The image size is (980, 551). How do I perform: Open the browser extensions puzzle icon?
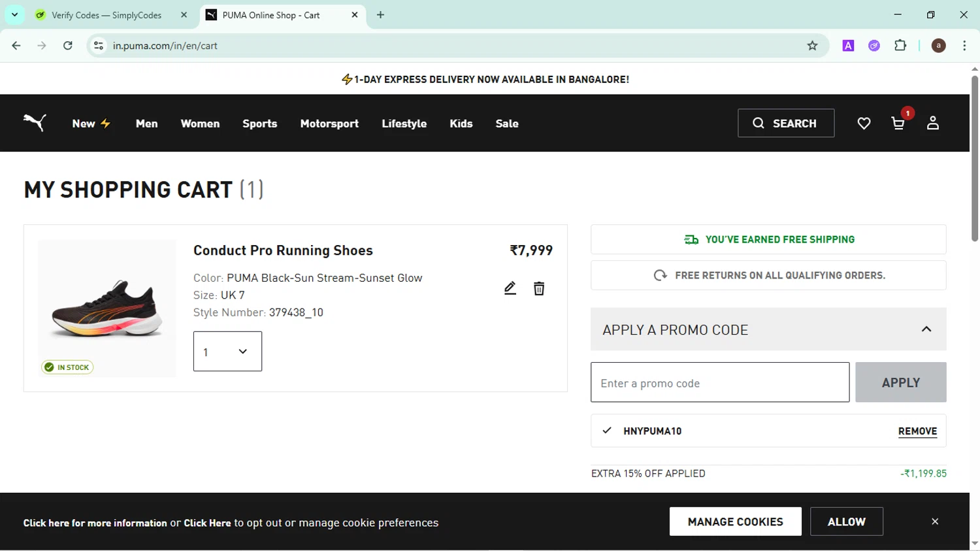click(x=900, y=46)
